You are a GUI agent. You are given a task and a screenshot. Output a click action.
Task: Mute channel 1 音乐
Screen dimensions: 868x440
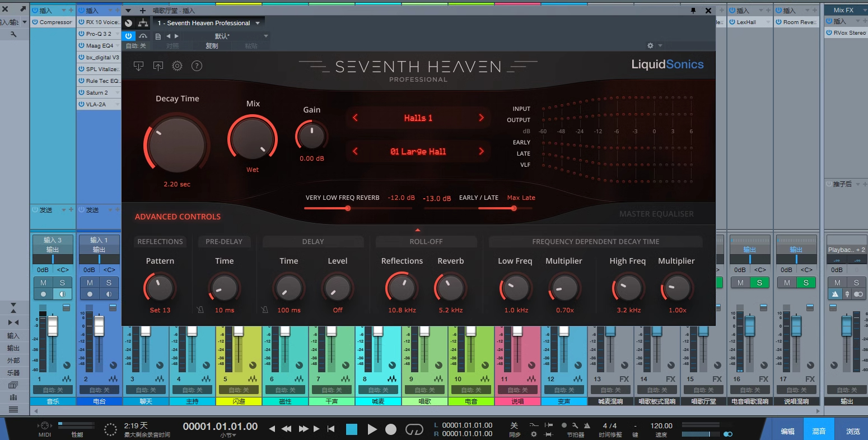click(x=43, y=283)
